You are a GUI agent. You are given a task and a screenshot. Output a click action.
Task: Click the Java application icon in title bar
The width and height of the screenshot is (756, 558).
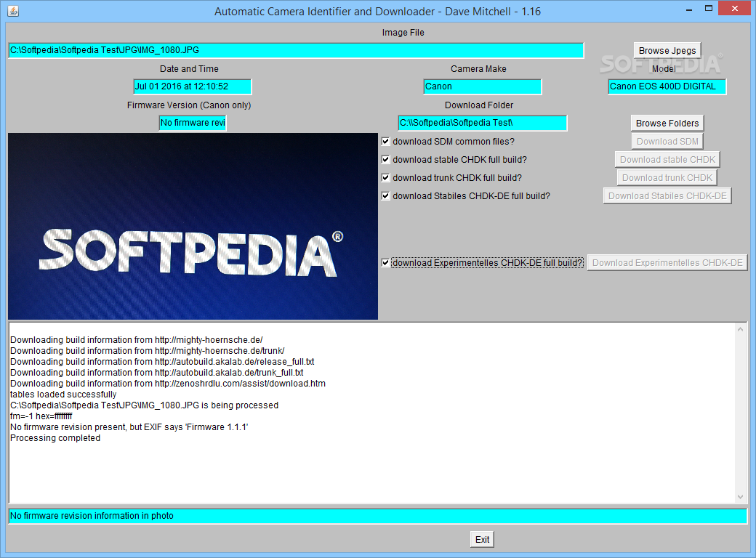pyautogui.click(x=14, y=11)
